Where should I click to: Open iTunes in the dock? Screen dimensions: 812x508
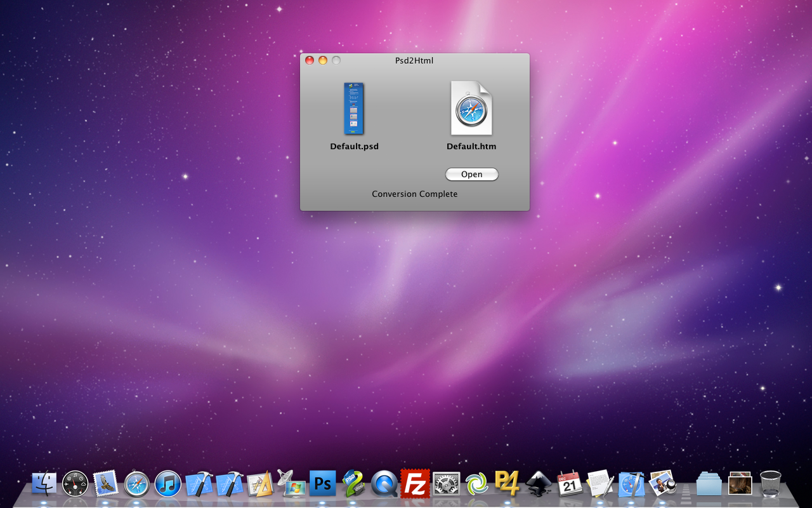pyautogui.click(x=168, y=485)
